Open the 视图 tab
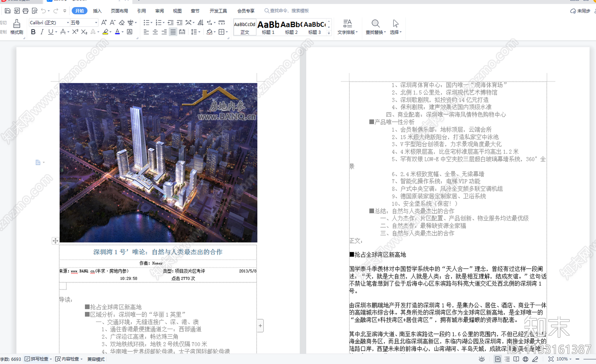 point(177,11)
